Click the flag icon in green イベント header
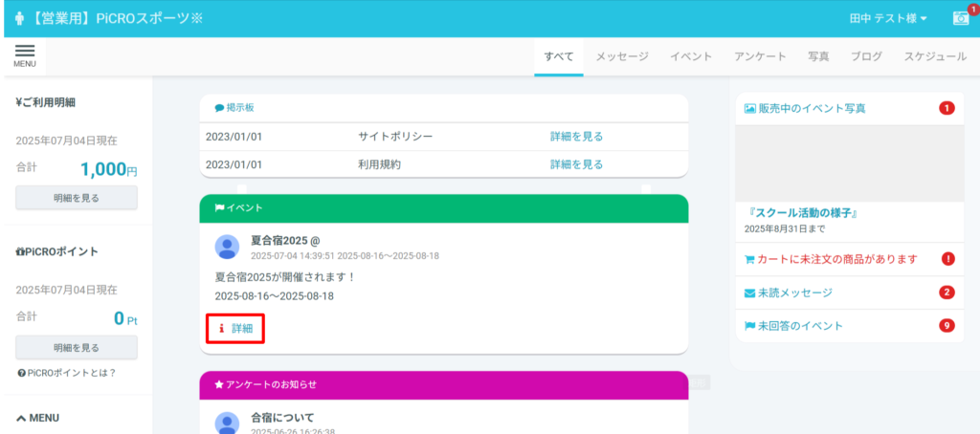The width and height of the screenshot is (980, 434). point(219,208)
